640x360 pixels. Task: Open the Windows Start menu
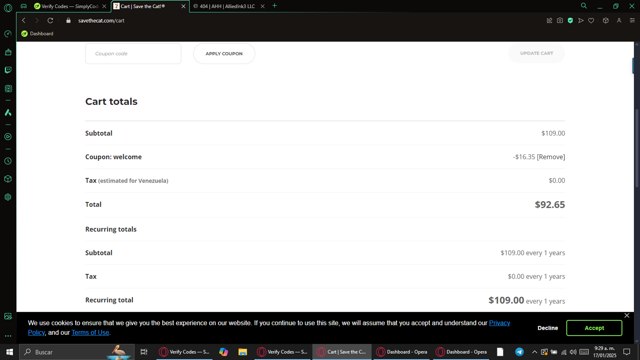click(9, 351)
